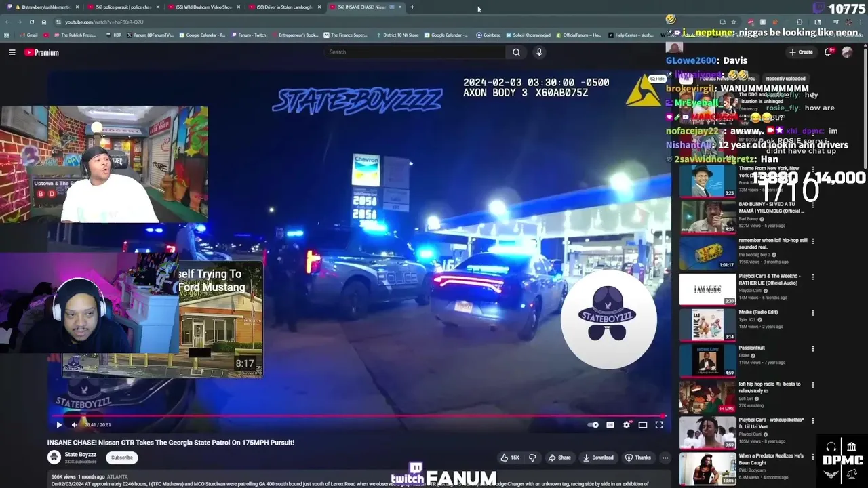The height and width of the screenshot is (488, 868).
Task: Open the StateBoyzzz end-screen channel circle
Action: (x=608, y=320)
